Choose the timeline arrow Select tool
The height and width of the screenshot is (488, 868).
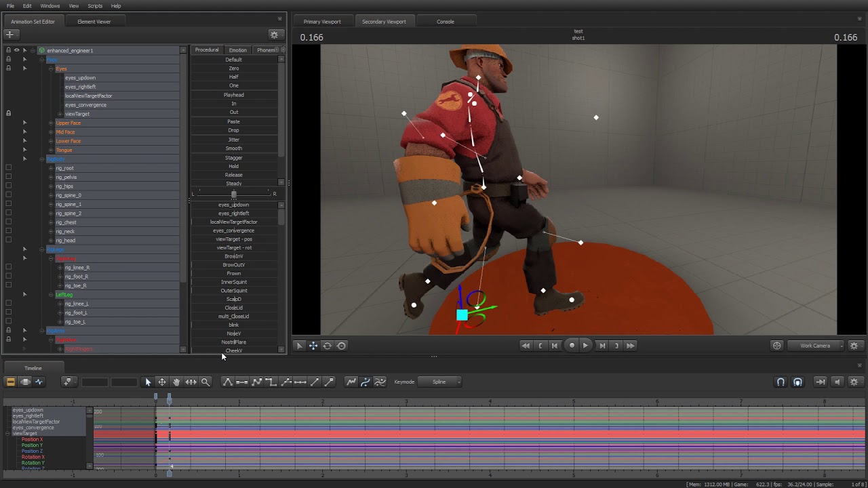tap(148, 382)
